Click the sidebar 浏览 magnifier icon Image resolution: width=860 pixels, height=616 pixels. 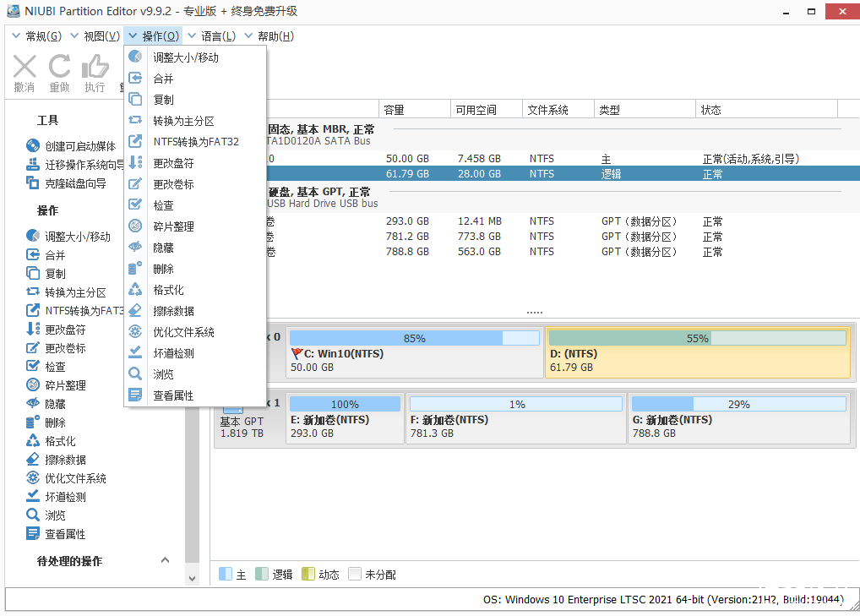pos(33,515)
